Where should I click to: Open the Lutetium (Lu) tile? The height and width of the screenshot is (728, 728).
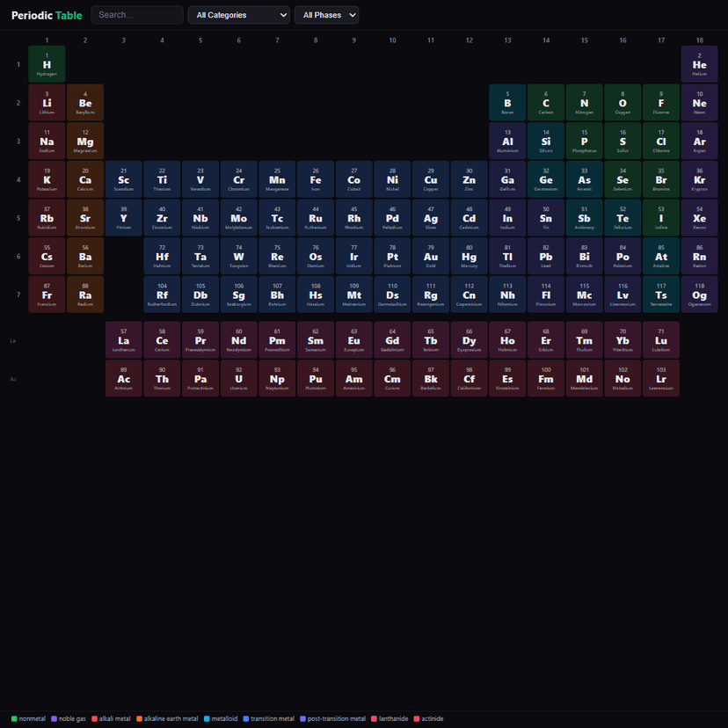pos(661,340)
